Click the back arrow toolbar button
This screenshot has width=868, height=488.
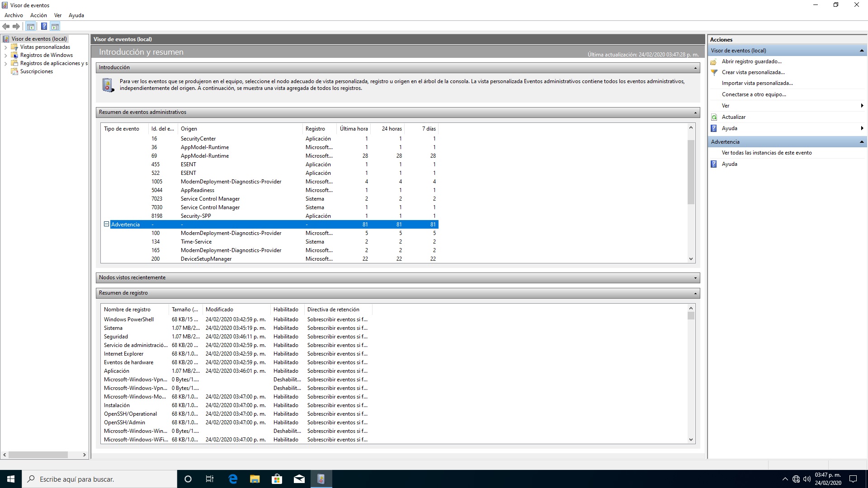[x=6, y=26]
